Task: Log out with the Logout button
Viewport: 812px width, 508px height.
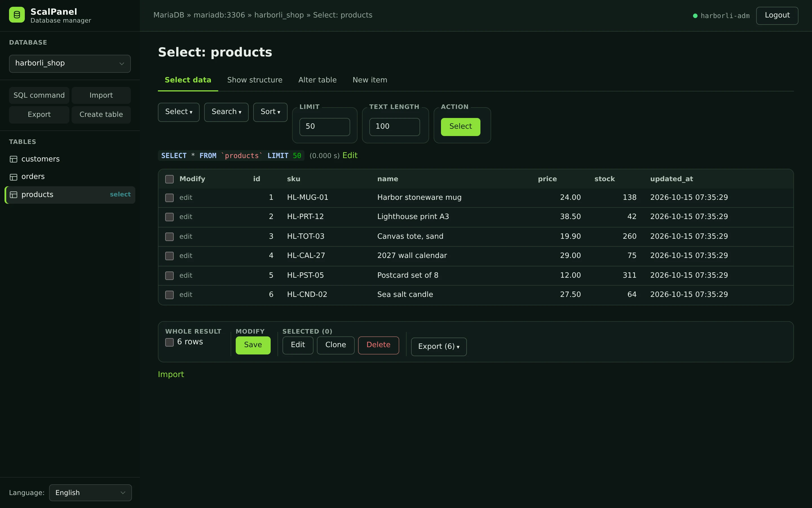Action: click(x=777, y=16)
